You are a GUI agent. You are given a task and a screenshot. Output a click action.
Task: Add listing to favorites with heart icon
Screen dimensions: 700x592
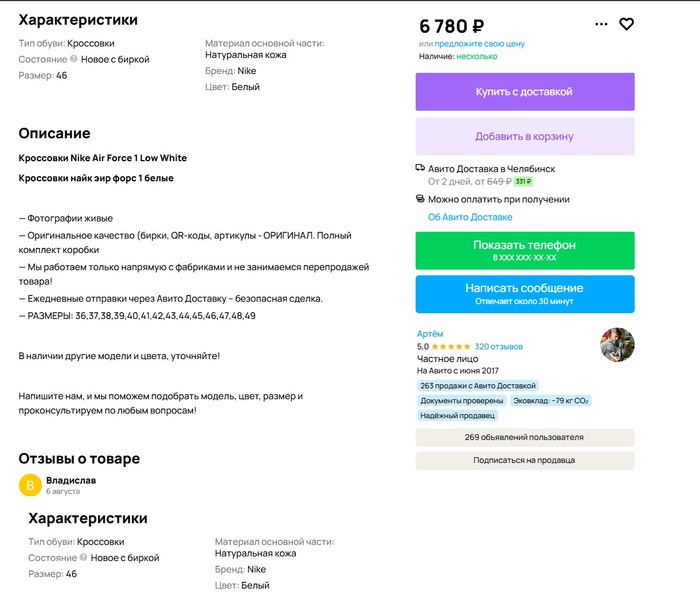[x=627, y=24]
